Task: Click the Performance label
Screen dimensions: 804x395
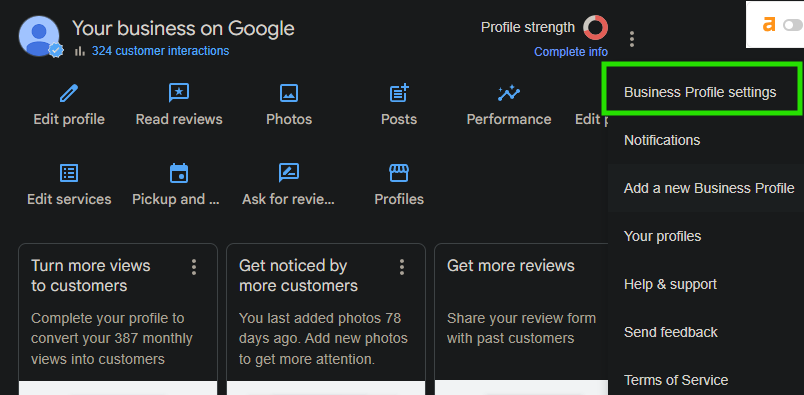Action: (x=509, y=120)
